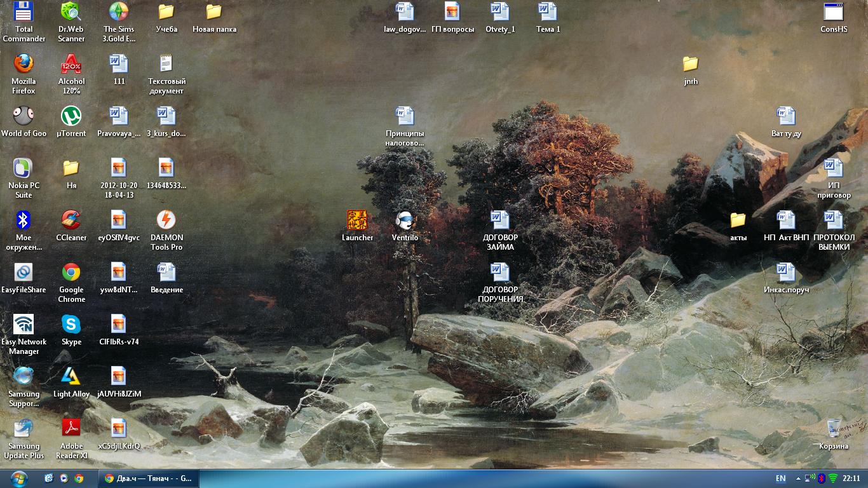Click the Word document named 111
868x488 pixels.
click(x=119, y=69)
